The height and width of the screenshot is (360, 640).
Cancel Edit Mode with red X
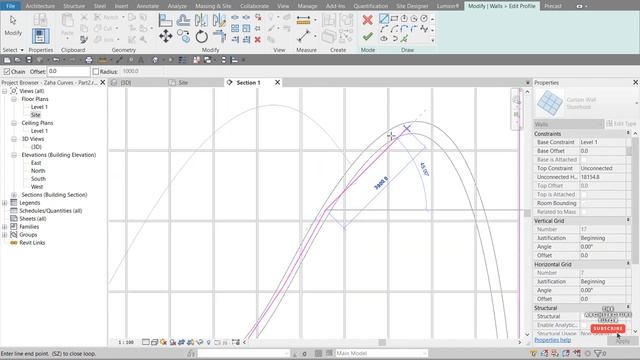pyautogui.click(x=367, y=20)
